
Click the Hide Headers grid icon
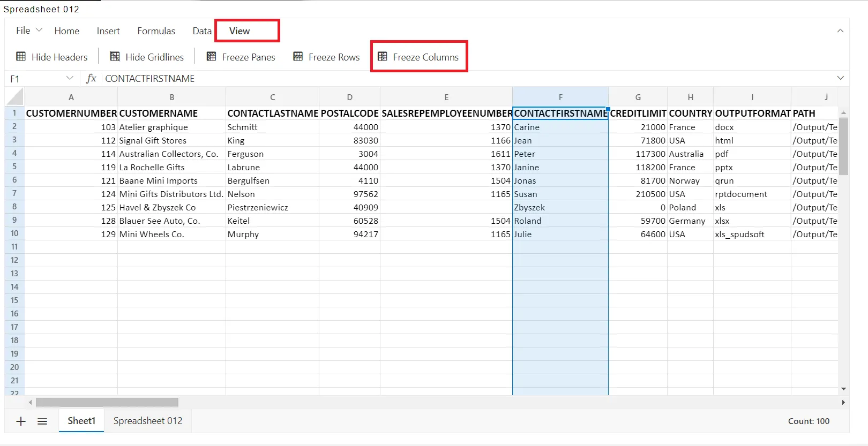[x=21, y=57]
